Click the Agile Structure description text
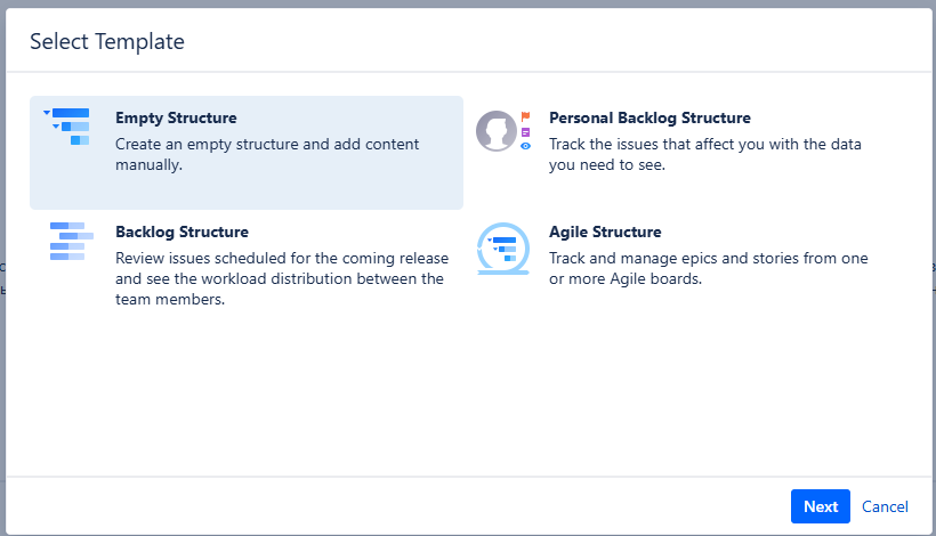The height and width of the screenshot is (536, 936). (708, 269)
